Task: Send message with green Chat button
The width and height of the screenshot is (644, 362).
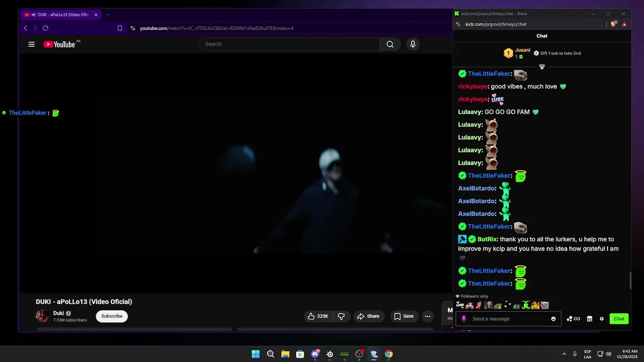Action: pos(619,319)
